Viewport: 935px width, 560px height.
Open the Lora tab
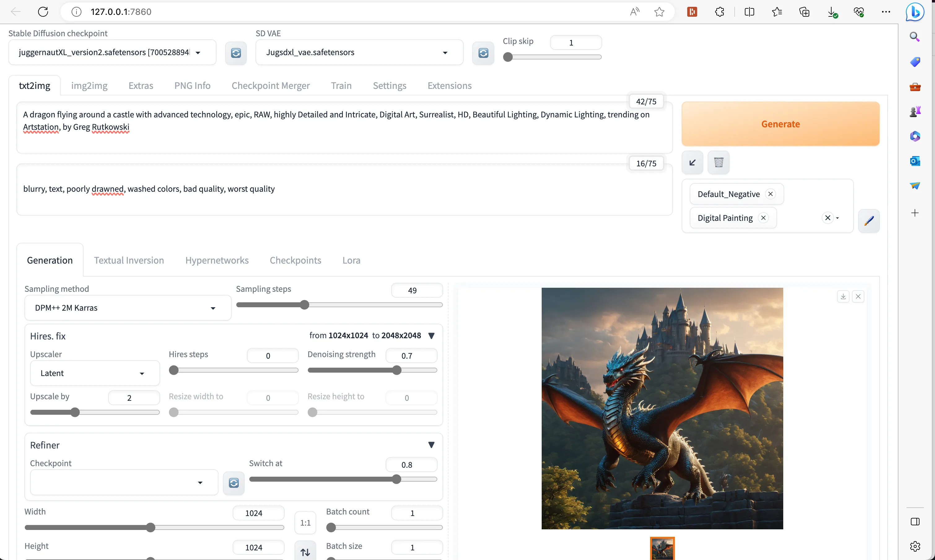pyautogui.click(x=351, y=260)
